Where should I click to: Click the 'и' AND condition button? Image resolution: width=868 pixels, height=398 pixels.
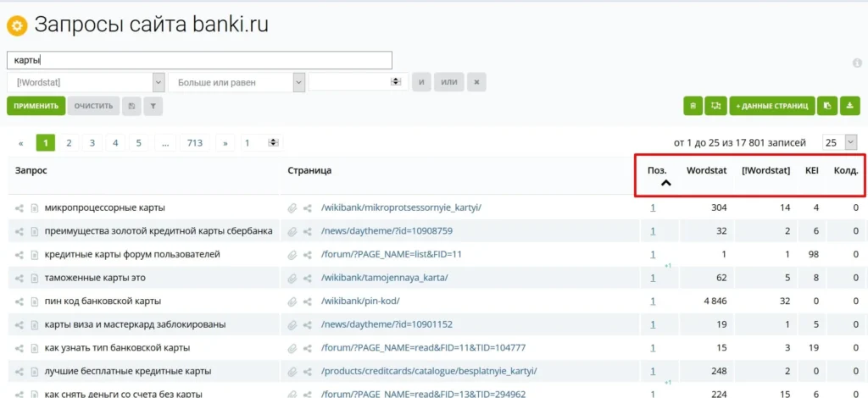421,82
